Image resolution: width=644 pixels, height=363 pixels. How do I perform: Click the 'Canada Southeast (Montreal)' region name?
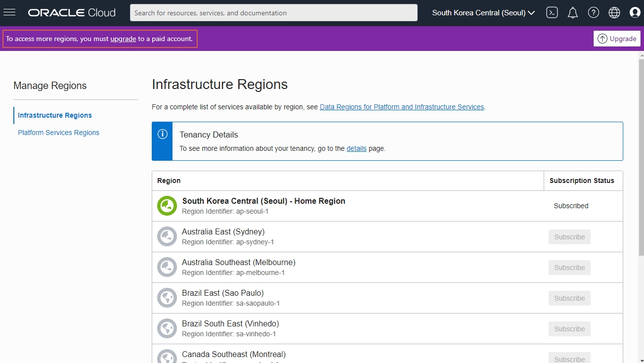tap(234, 354)
